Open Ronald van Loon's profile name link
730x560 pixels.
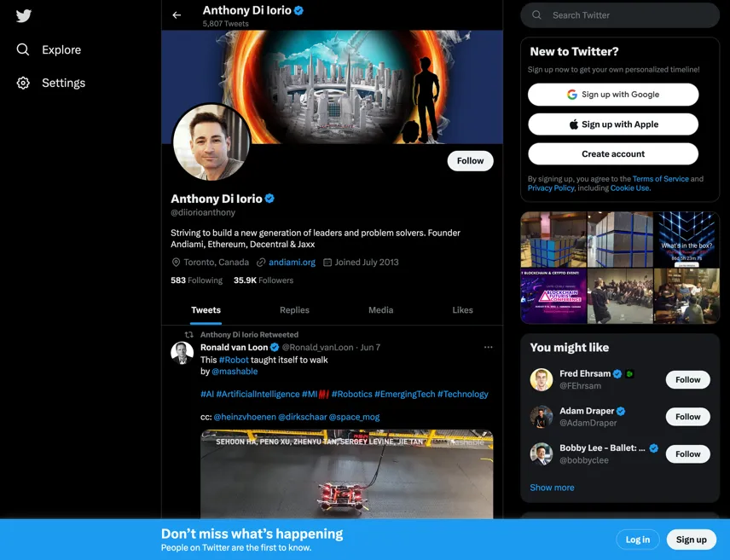tap(235, 347)
